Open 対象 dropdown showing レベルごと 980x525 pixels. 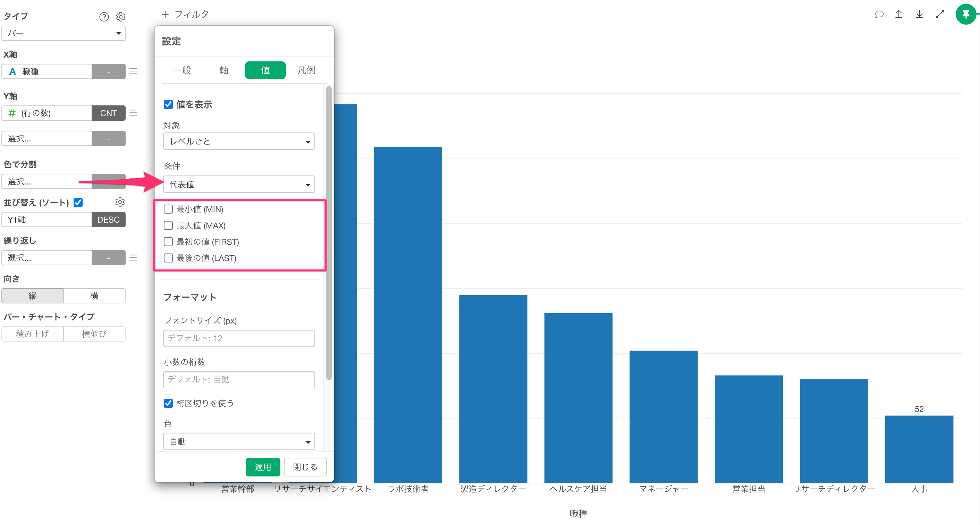point(239,141)
